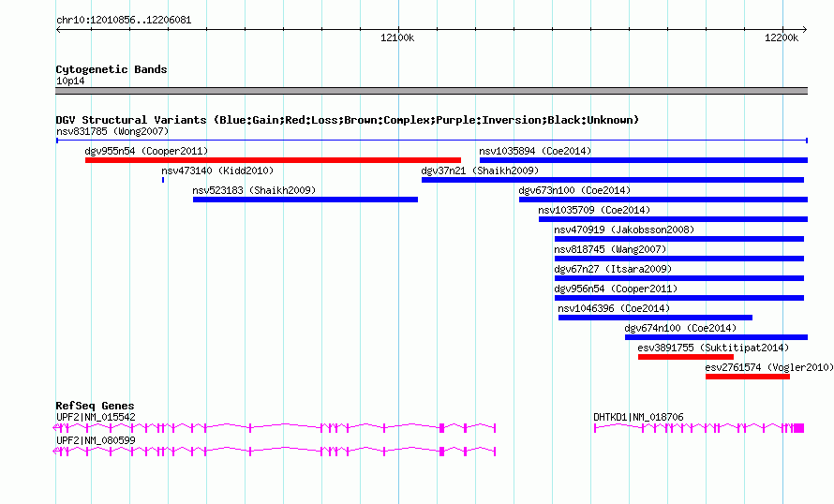Select the nsv1035709 (Coe2014) label

click(x=594, y=210)
